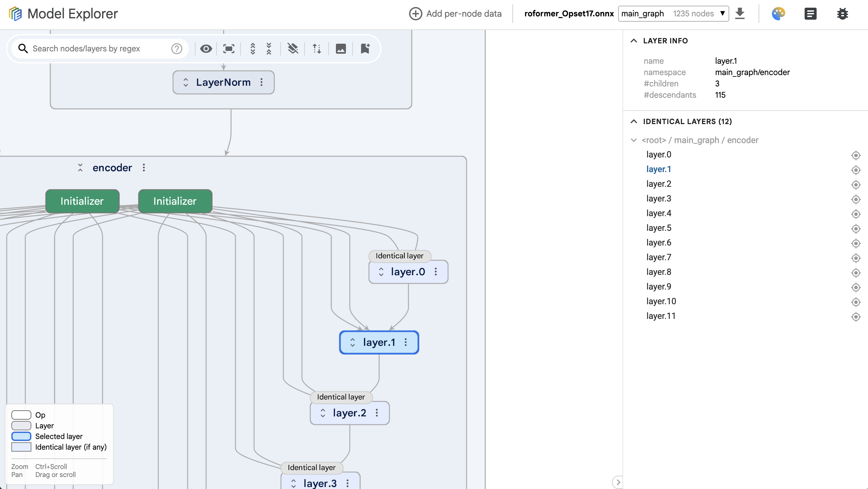Viewport: 868px width, 489px height.
Task: Select layer.7 in identical layers list
Action: [x=659, y=257]
